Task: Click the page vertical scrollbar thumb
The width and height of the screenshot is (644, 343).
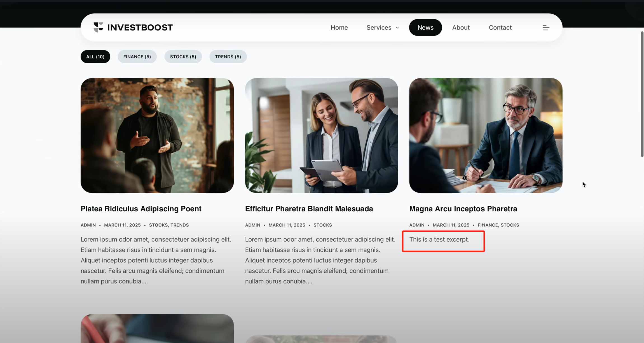Action: 642,94
